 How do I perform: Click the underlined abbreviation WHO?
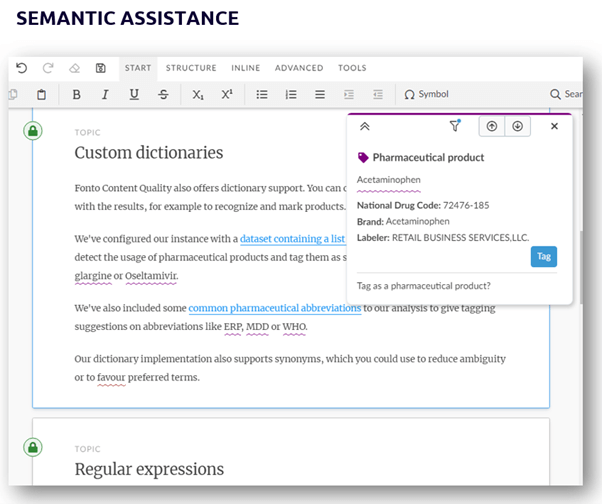coord(294,327)
